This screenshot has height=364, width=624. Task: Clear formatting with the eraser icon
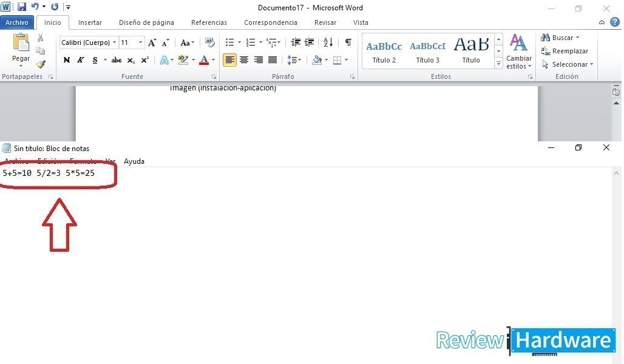(x=210, y=42)
